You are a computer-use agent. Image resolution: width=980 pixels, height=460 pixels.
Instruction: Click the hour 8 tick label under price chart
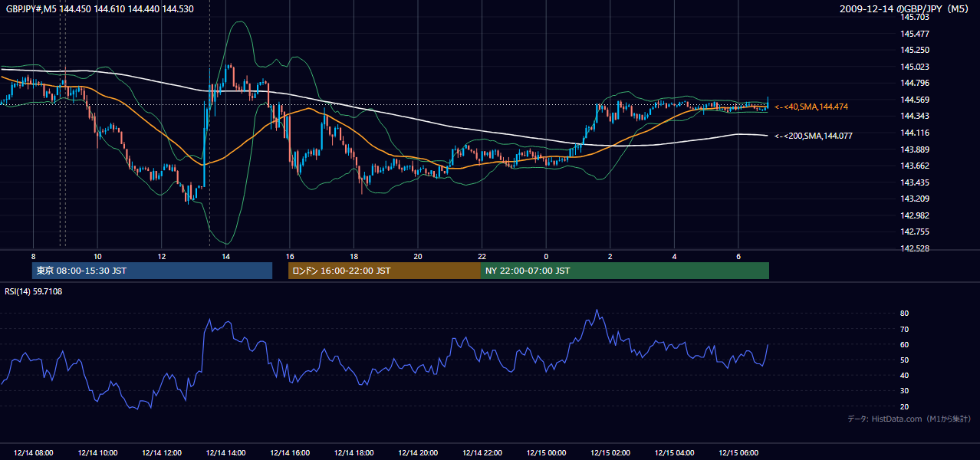pyautogui.click(x=34, y=255)
